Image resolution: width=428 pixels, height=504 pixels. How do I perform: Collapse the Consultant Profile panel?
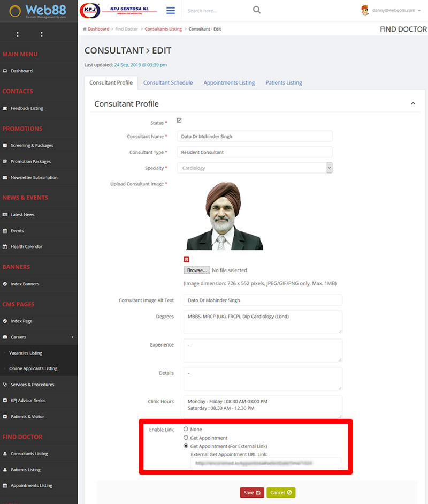coord(412,103)
